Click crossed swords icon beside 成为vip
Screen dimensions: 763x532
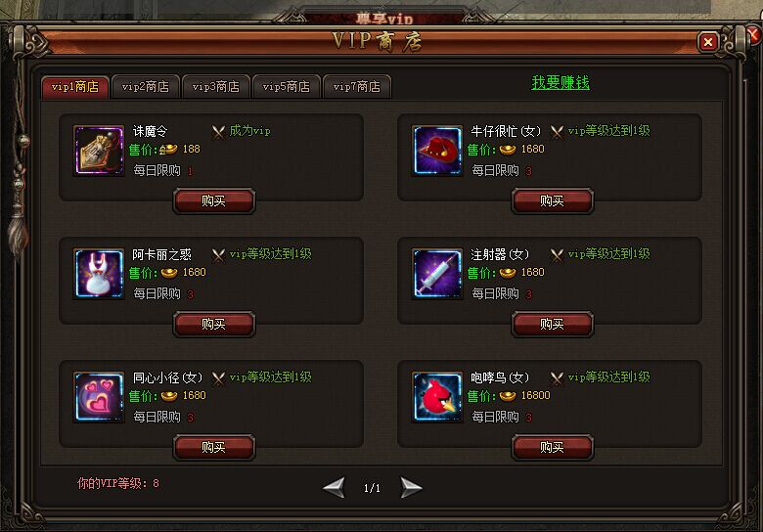pos(218,131)
